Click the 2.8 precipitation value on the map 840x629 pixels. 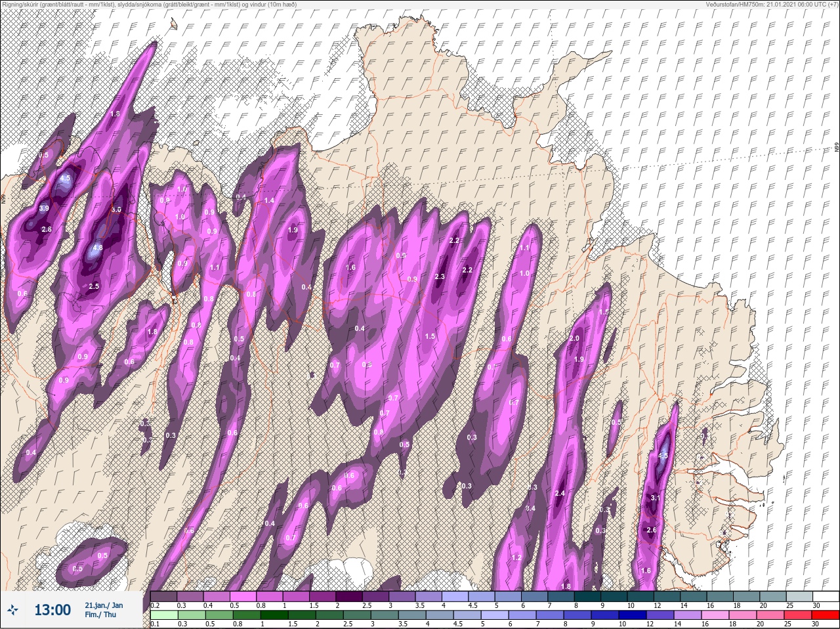pos(47,229)
